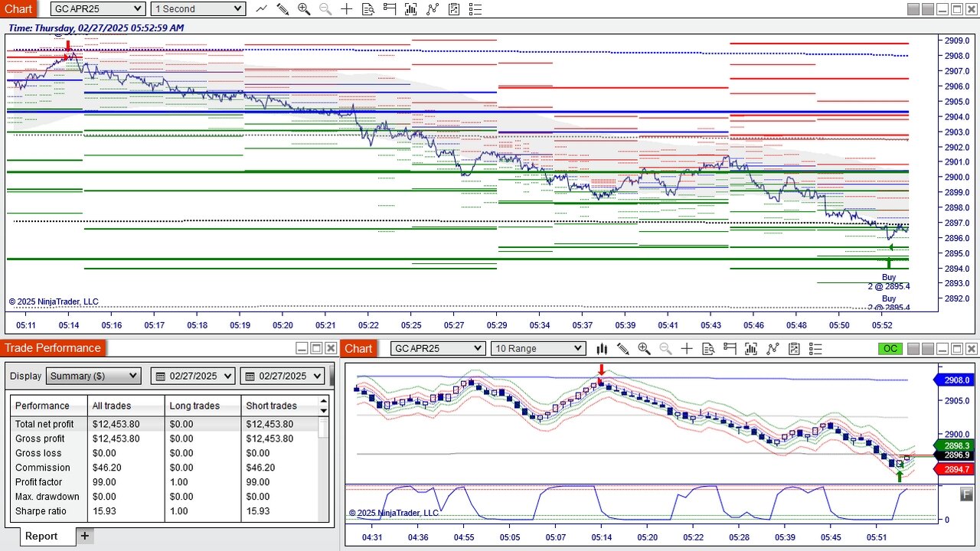The width and height of the screenshot is (980, 551).
Task: Click the Performance column header
Action: [x=49, y=406]
